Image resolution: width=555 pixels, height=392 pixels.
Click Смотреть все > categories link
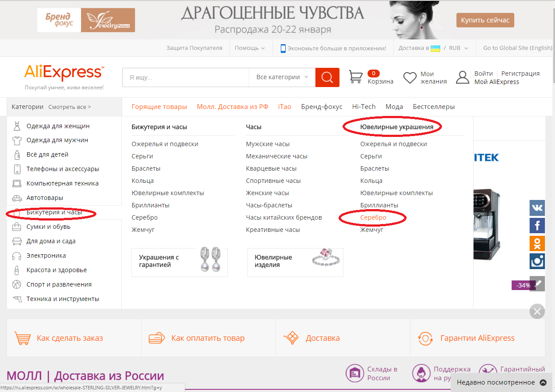[x=70, y=107]
